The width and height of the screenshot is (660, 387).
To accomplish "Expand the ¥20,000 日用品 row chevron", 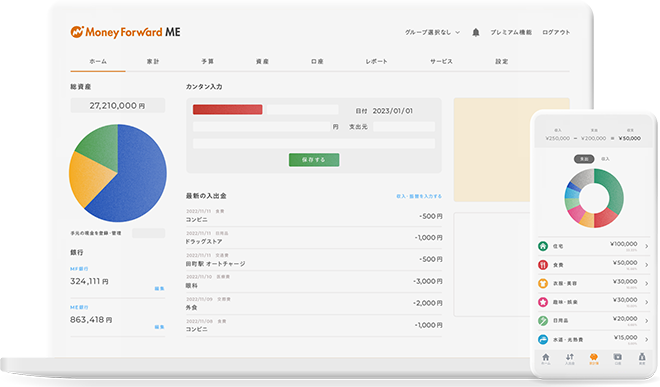I will click(647, 321).
